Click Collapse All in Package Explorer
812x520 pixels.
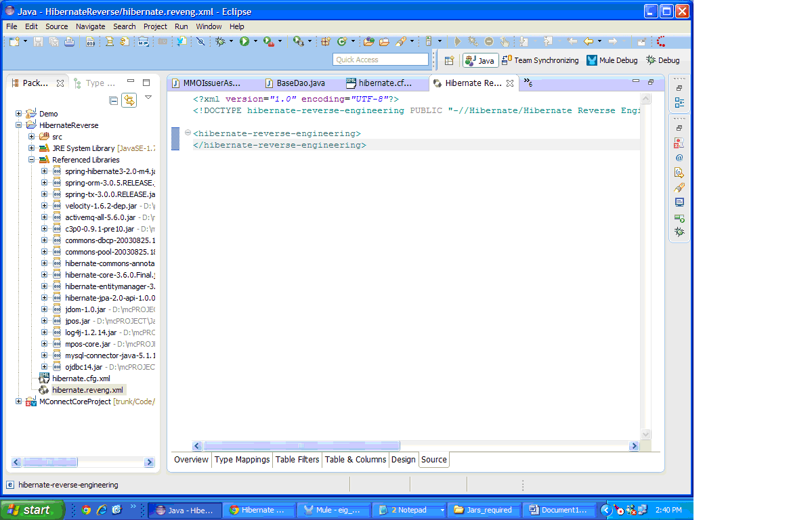click(x=113, y=100)
